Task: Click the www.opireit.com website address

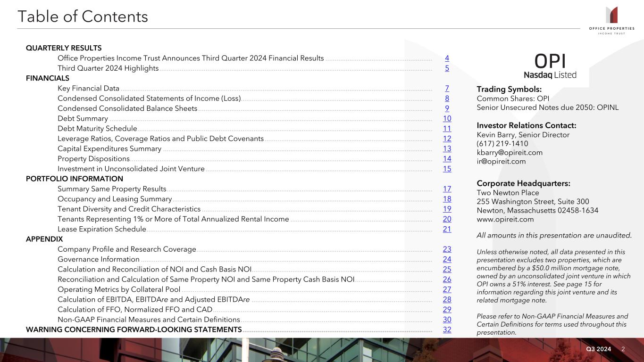Action: 505,219
